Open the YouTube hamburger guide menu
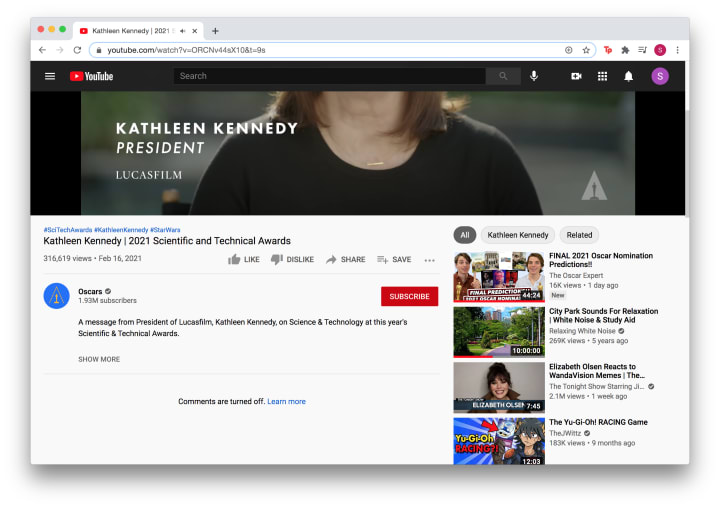Screen dimensions: 720x508 (x=50, y=76)
